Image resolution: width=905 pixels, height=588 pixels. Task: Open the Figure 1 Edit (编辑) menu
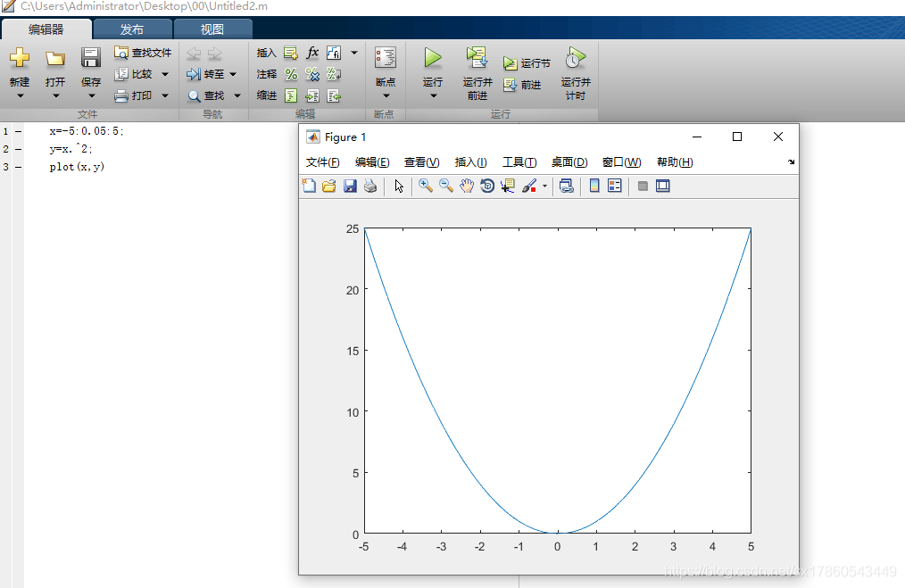coord(372,162)
